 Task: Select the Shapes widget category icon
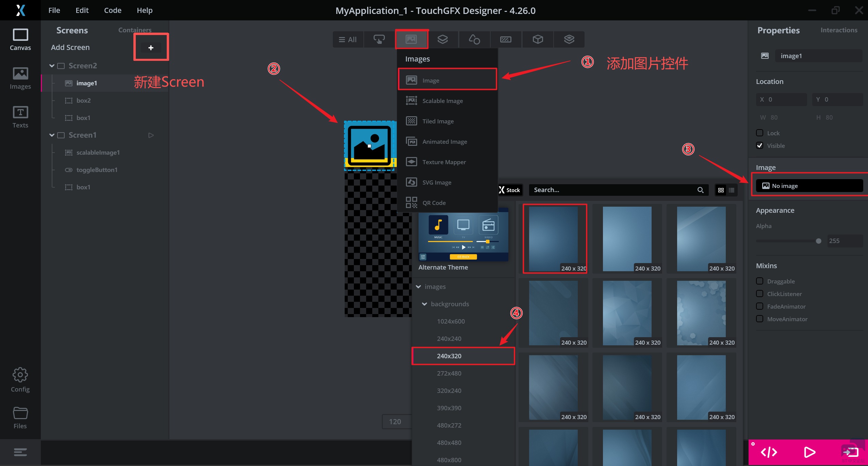click(474, 39)
